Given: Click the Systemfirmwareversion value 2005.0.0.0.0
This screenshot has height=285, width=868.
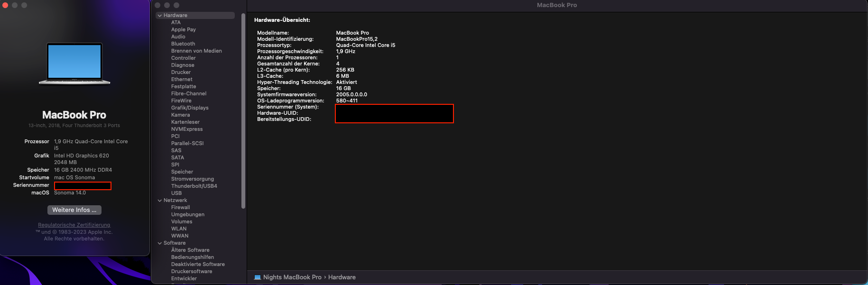Looking at the screenshot, I should point(351,94).
